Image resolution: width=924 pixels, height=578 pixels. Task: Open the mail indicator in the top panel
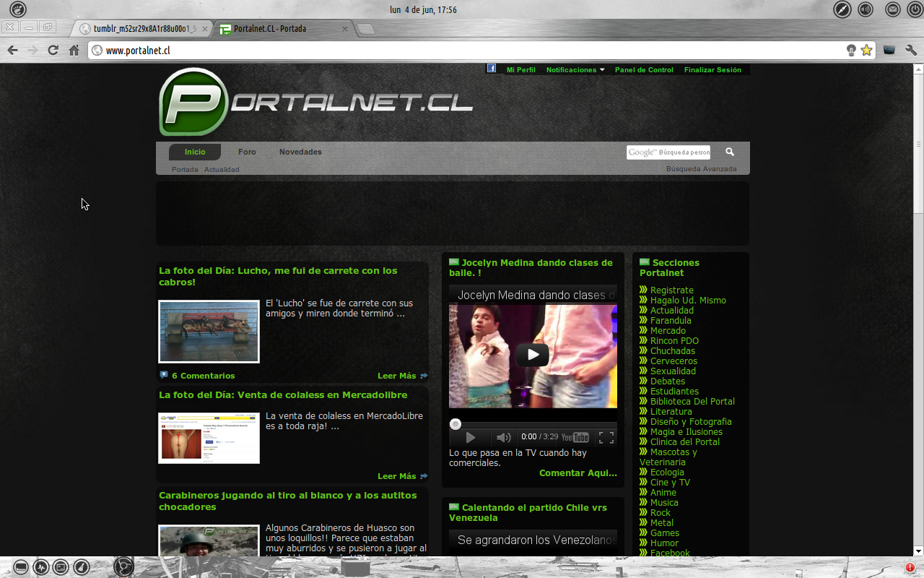(x=893, y=9)
